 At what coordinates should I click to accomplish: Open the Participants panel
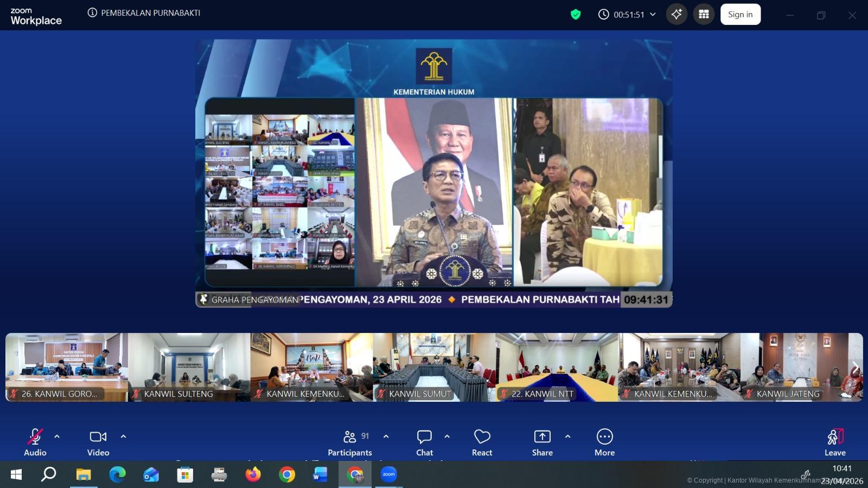(x=350, y=442)
